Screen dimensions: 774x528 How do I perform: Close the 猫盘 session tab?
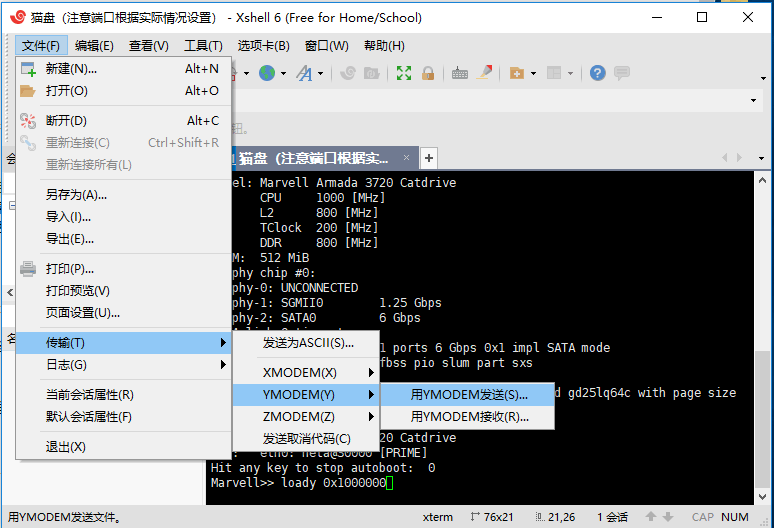407,159
